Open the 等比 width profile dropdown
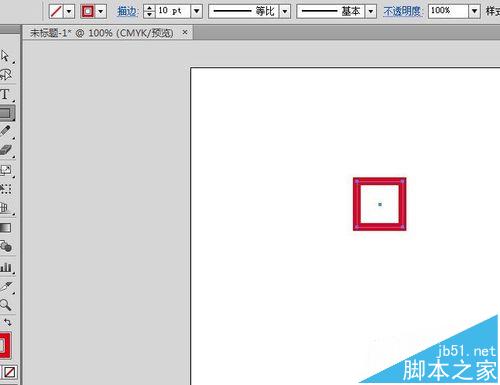 pos(285,11)
